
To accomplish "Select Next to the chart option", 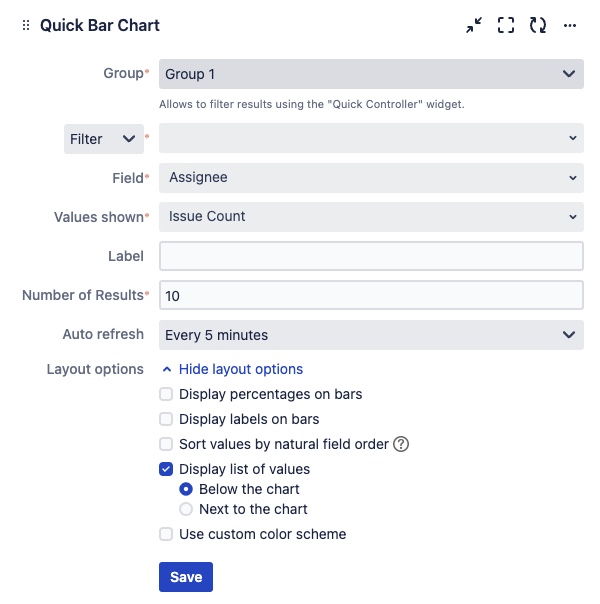I will point(186,509).
